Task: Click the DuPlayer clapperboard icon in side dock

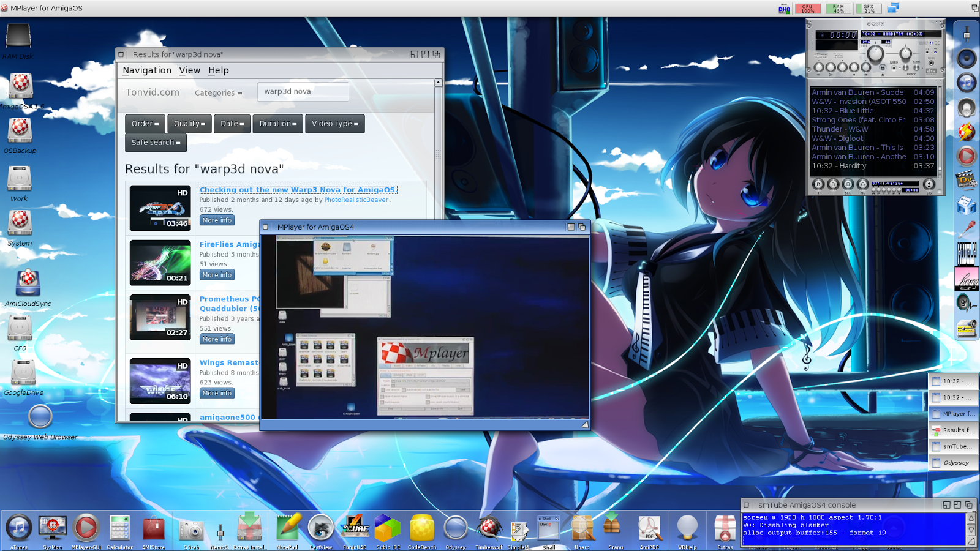Action: (x=967, y=181)
